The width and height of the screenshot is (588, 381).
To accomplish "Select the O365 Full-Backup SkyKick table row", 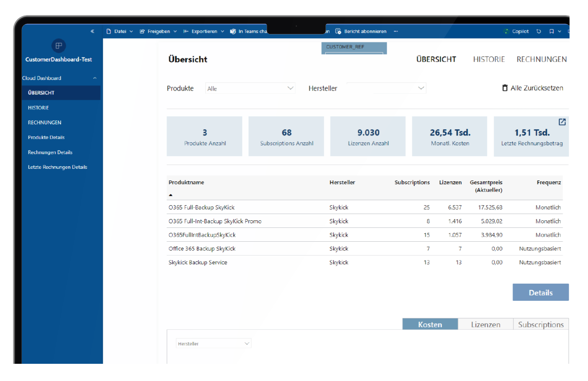I will (x=202, y=207).
